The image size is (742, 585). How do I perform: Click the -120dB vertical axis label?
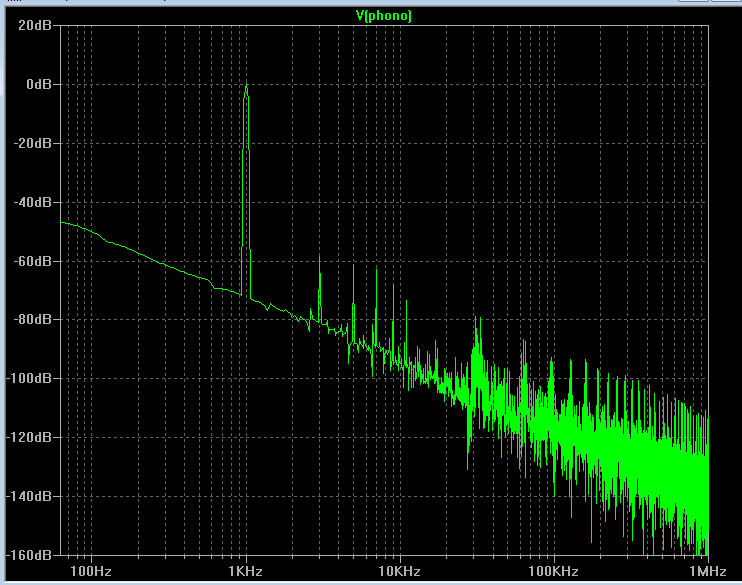coord(29,437)
